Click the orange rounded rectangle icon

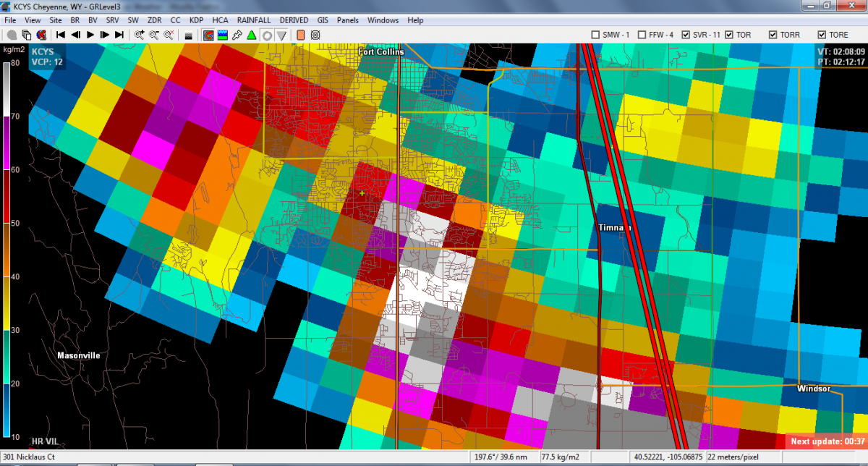pos(301,35)
